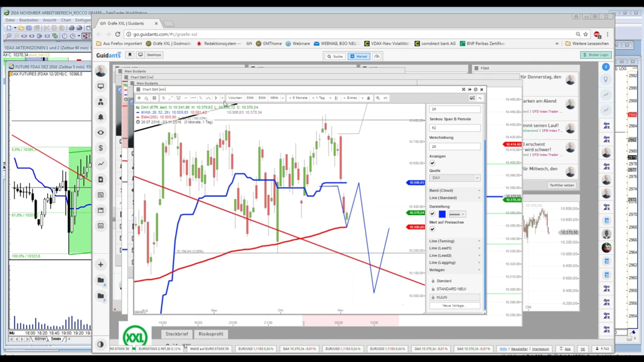Click the chart search magnifier icon
This screenshot has height=362, width=644.
click(x=147, y=98)
